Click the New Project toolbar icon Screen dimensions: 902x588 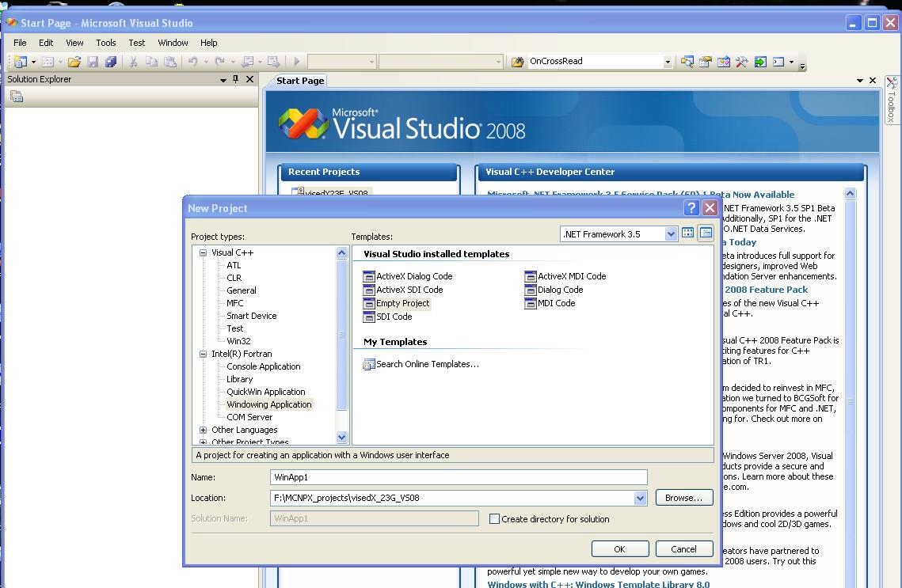(20, 62)
